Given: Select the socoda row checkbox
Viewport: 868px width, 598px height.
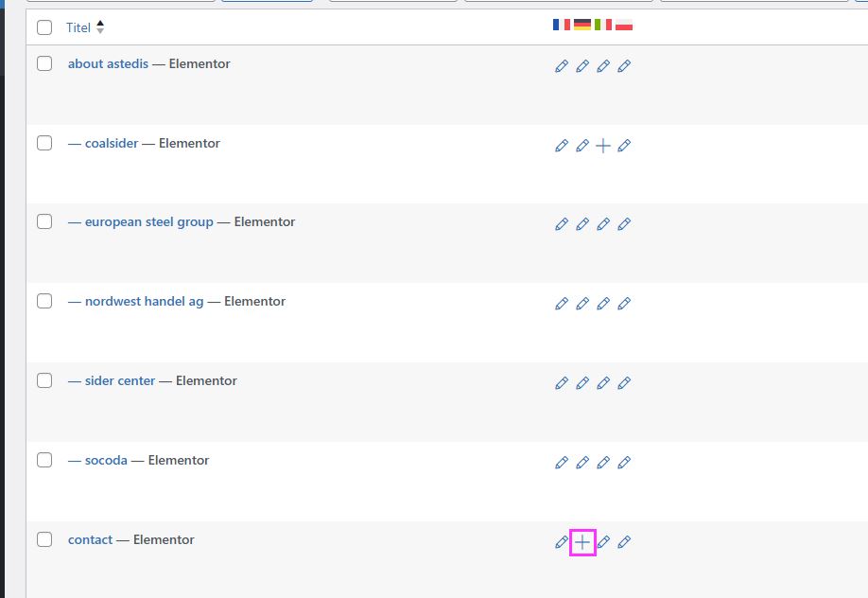Looking at the screenshot, I should click(x=44, y=460).
